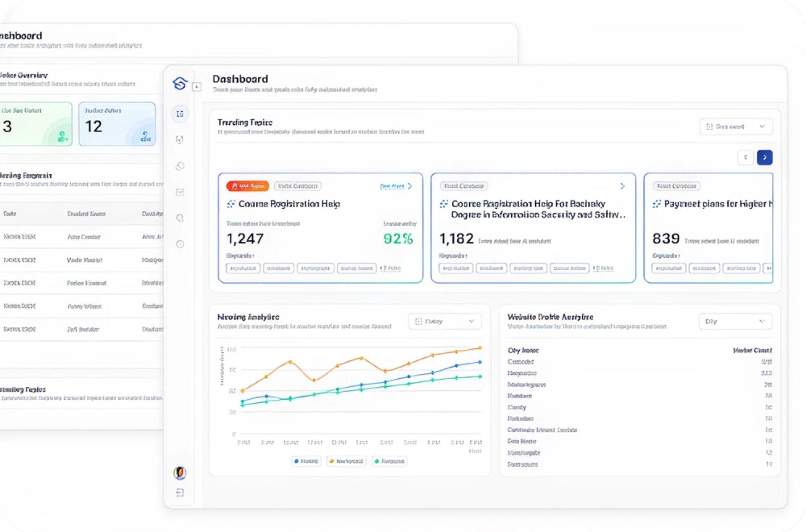Click the shield icon in the sidebar
The width and height of the screenshot is (806, 532).
point(180,139)
